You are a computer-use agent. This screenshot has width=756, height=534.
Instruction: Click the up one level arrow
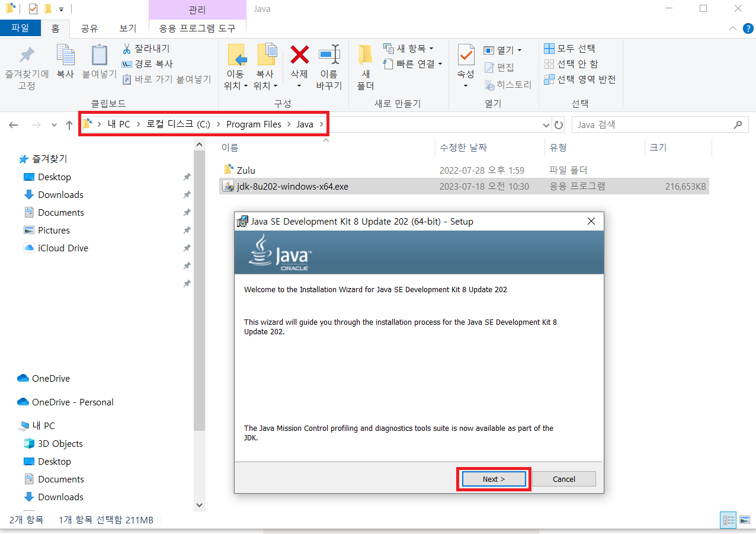(69, 125)
